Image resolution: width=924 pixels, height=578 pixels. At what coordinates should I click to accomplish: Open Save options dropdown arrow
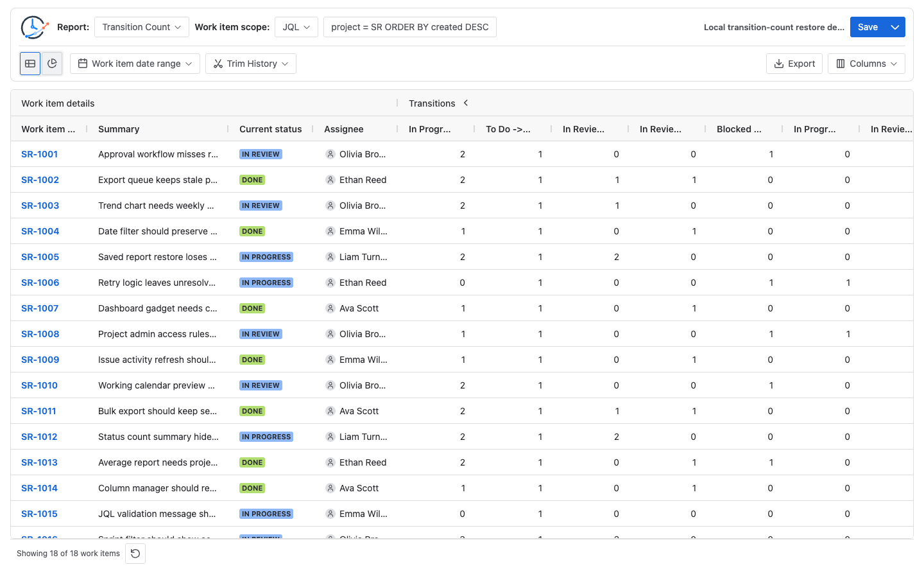(895, 27)
